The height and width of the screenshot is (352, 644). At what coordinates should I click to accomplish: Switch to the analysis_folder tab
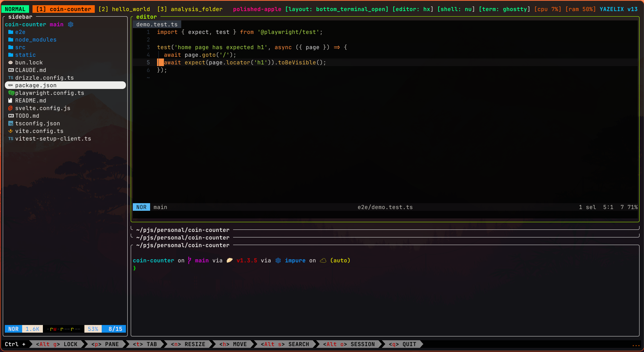pyautogui.click(x=190, y=9)
